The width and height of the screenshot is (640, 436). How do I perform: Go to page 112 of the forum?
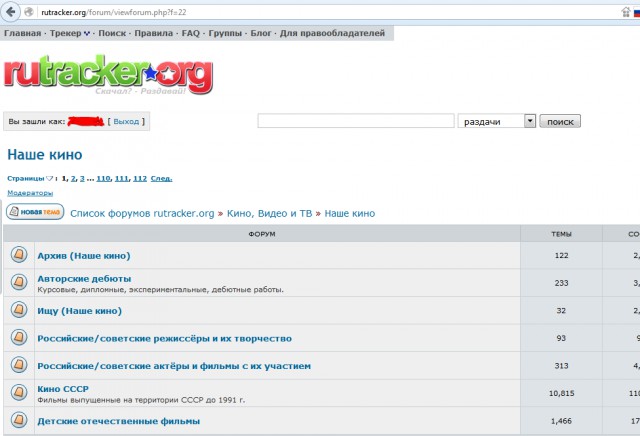[140, 178]
